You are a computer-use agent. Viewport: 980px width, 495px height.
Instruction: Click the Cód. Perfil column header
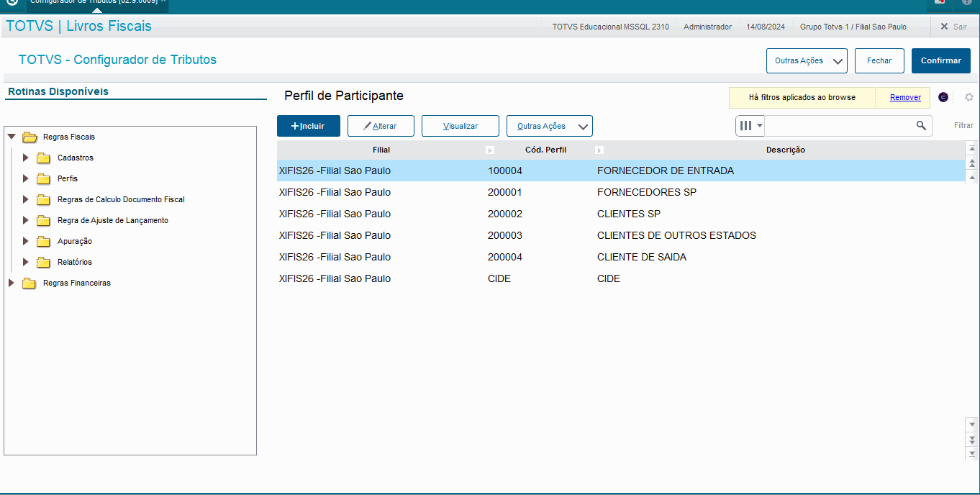[x=545, y=150]
